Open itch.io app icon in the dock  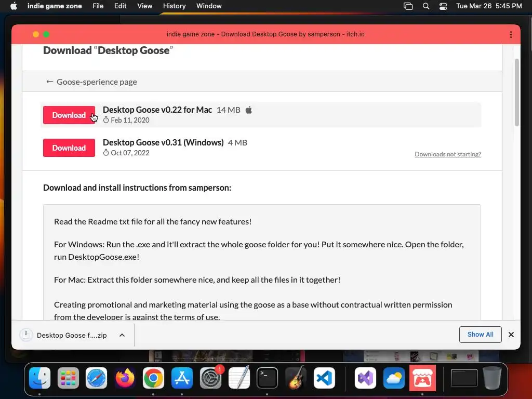click(x=422, y=378)
